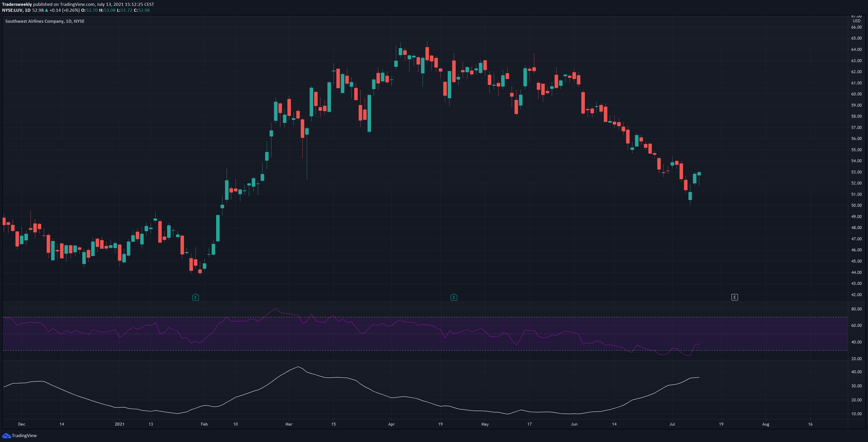This screenshot has width=868, height=442.
Task: Click the Jun label on time axis
Action: [574, 424]
